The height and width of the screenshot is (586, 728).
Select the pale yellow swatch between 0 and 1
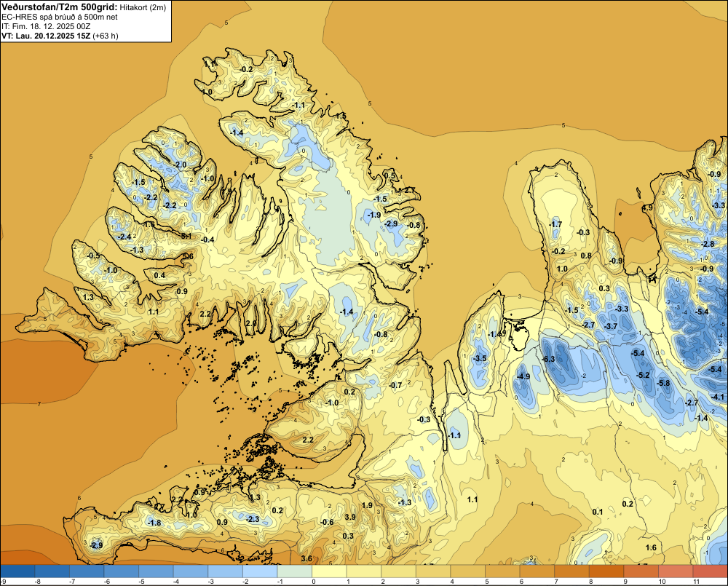[x=329, y=571]
